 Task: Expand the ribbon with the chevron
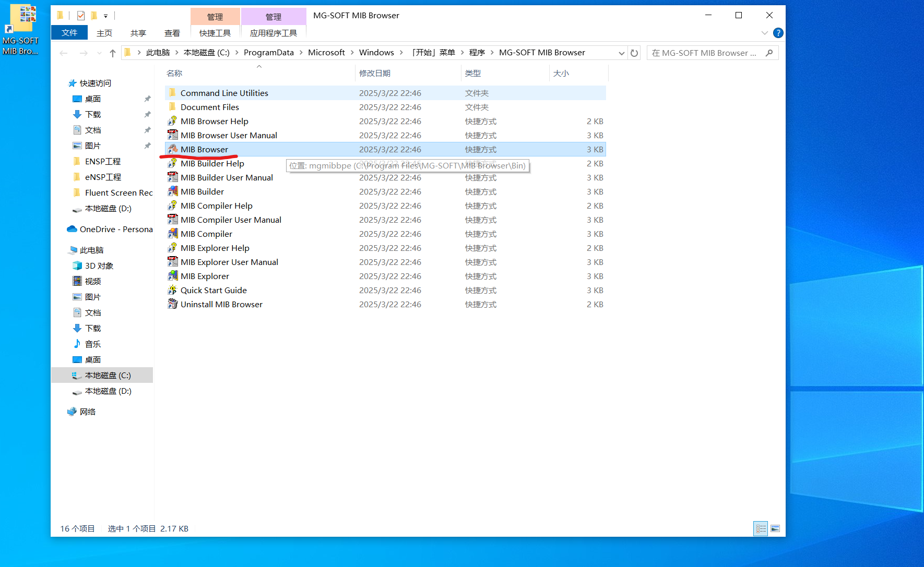pos(764,33)
